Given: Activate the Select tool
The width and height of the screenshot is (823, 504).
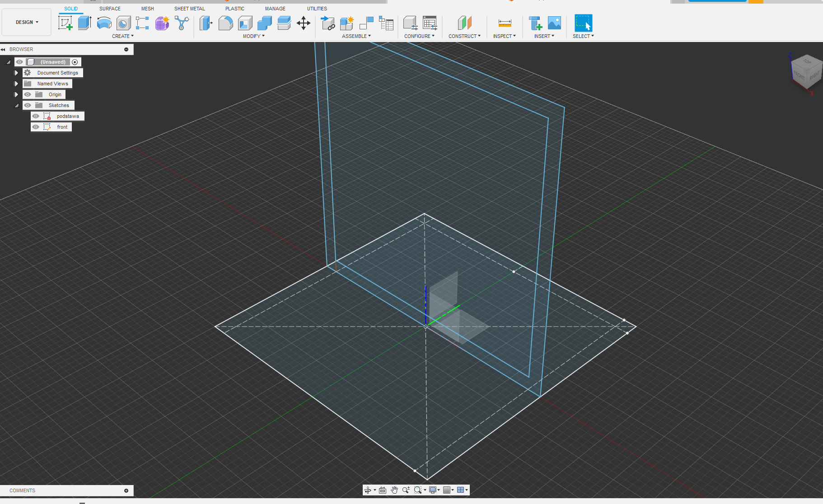Looking at the screenshot, I should coord(583,23).
